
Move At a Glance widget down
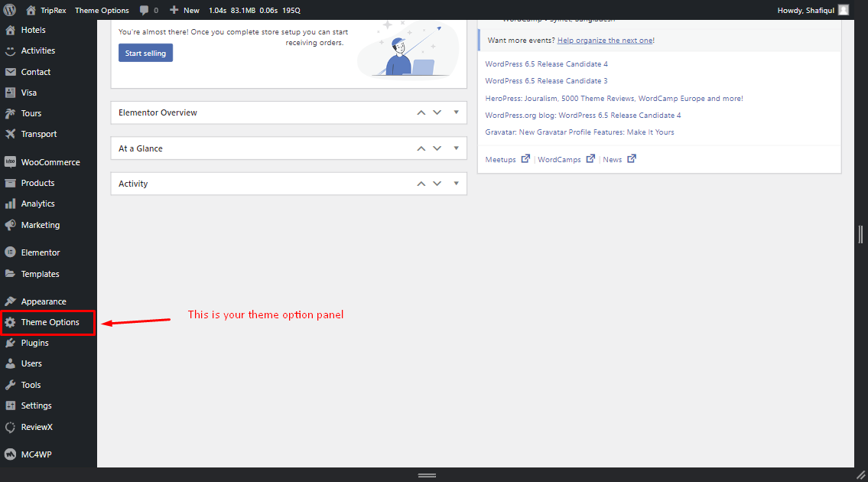click(437, 148)
